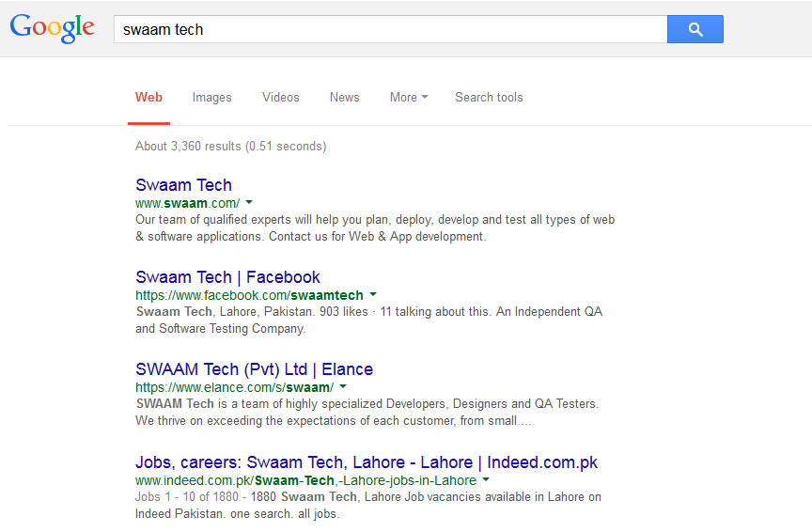Expand the arrow next to www.swaam.com/

[x=249, y=202]
